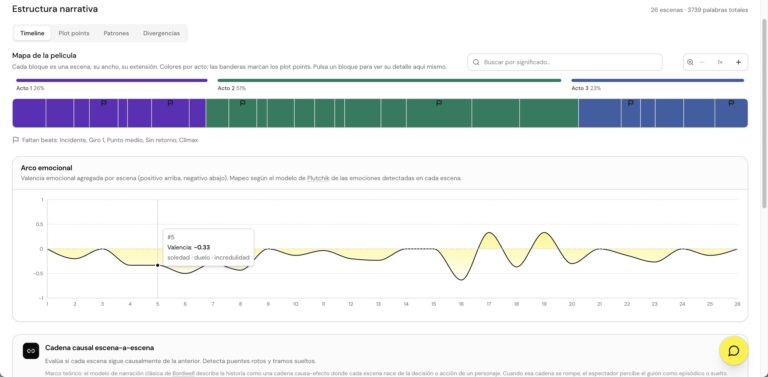Select the first purple scene block
Viewport: 768px width, 377px height.
click(x=29, y=113)
